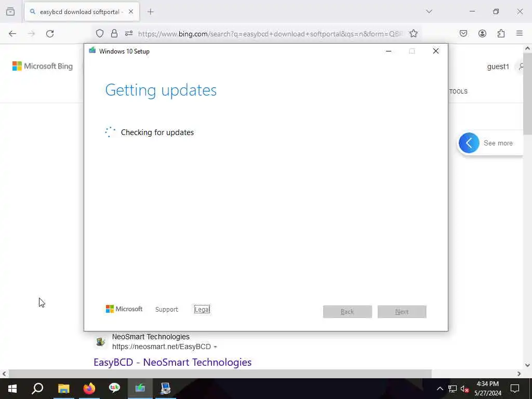
Task: Click the Back button in Setup
Action: click(348, 312)
